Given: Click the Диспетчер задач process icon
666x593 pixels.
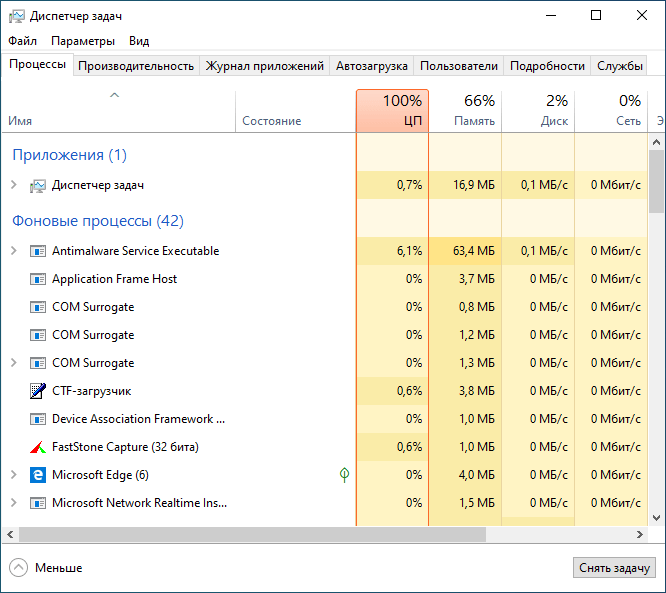Looking at the screenshot, I should 38,185.
